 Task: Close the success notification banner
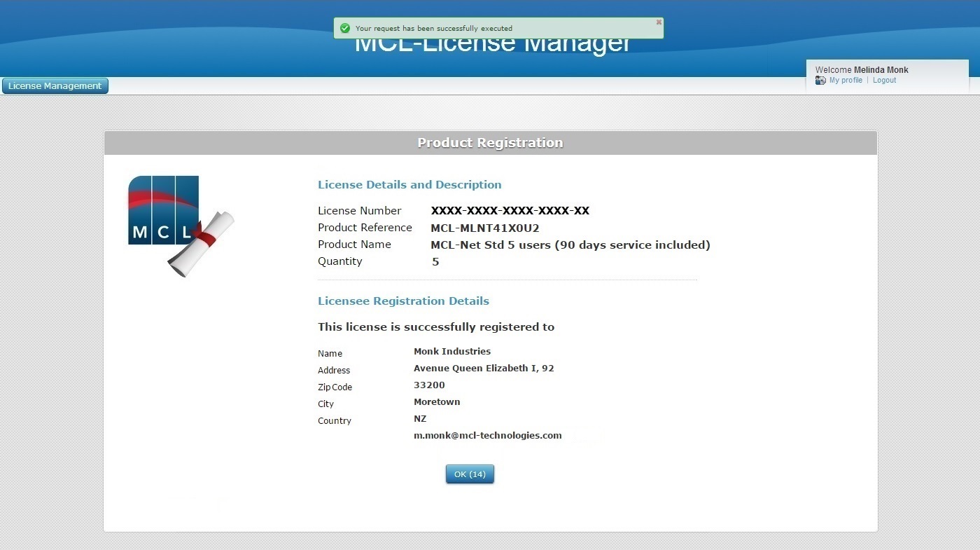pos(659,22)
